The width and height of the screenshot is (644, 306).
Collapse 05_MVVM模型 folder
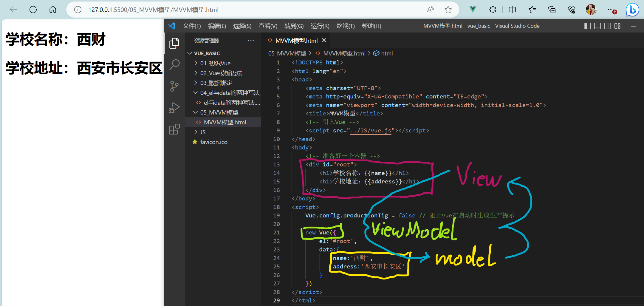(219, 112)
